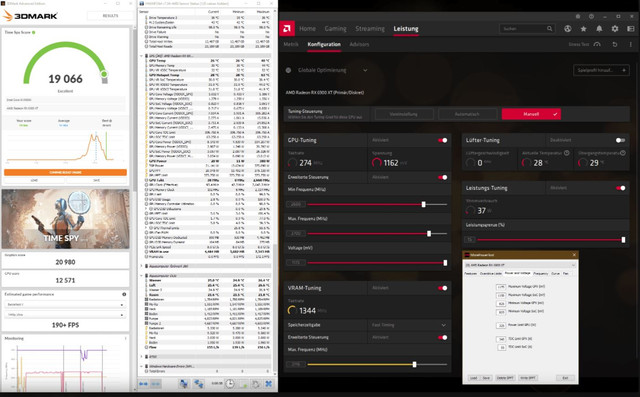Open favorites star icon in Radeon Software

click(583, 29)
